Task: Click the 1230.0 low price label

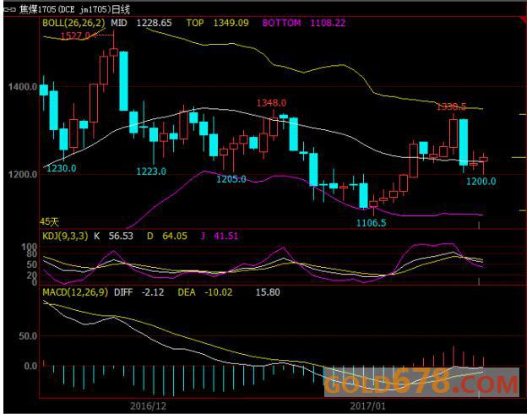Action: point(62,169)
